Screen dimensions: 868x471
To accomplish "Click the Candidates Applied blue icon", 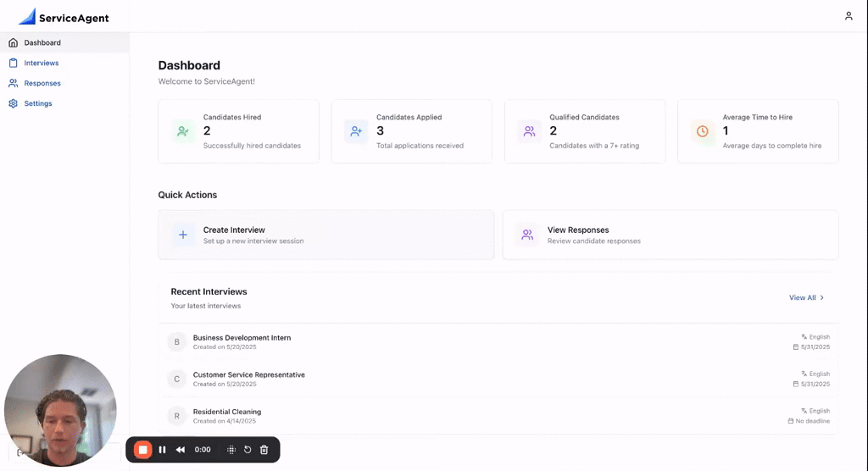I will point(356,131).
